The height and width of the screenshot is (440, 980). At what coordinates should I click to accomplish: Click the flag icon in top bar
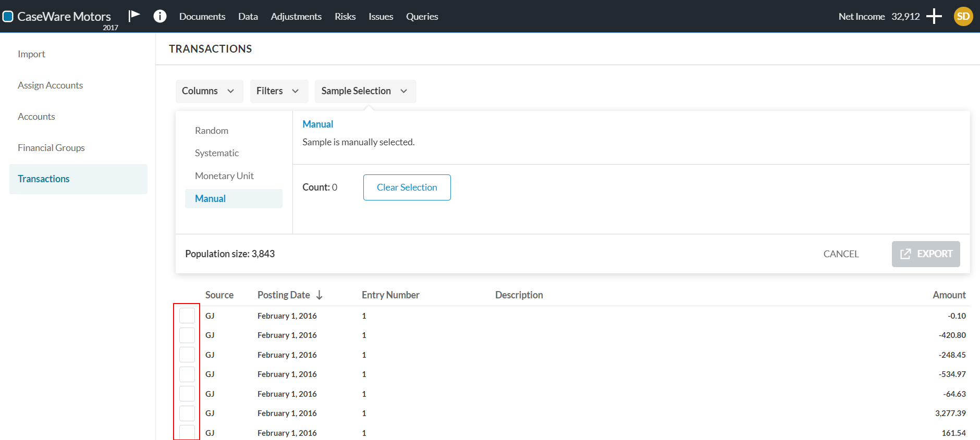(x=134, y=16)
